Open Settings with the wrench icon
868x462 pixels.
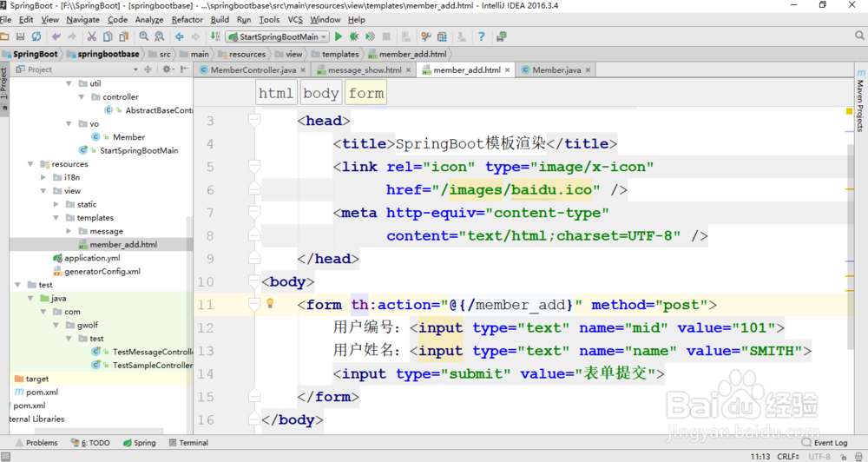pos(425,36)
